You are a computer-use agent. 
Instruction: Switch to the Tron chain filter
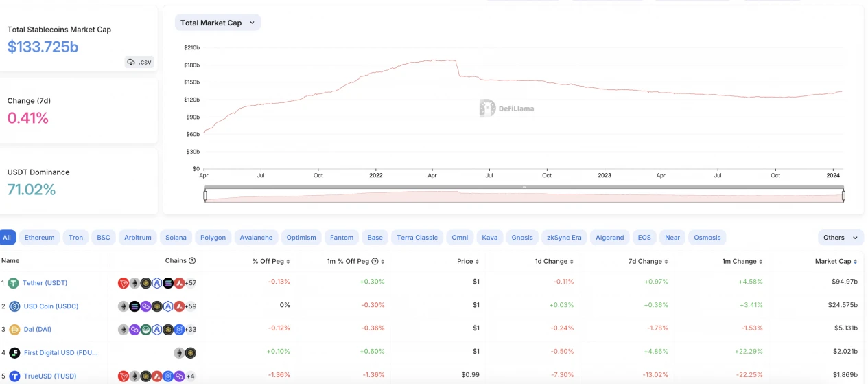coord(75,238)
